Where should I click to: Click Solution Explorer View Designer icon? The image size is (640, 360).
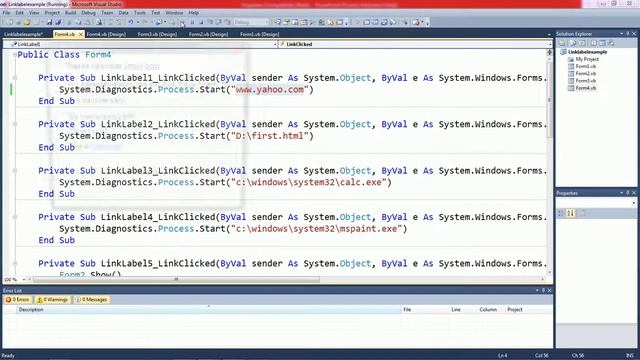(x=602, y=43)
